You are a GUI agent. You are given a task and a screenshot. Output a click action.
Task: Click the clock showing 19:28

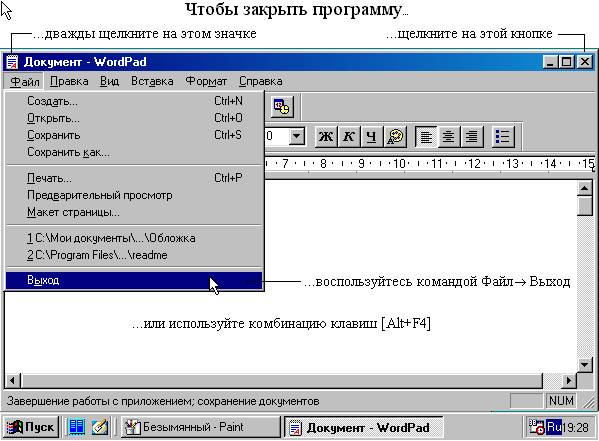coord(575,427)
